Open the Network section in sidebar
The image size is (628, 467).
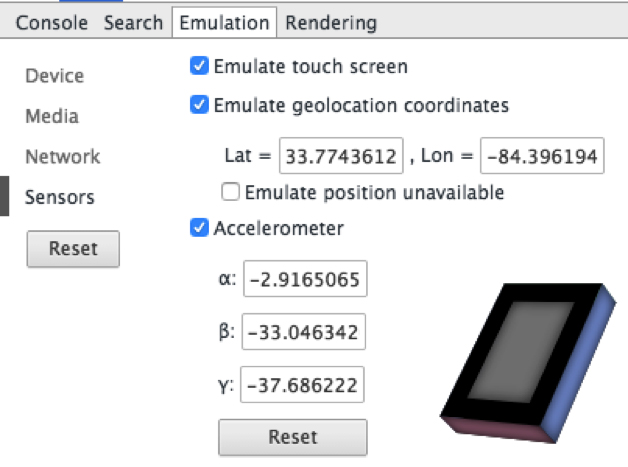62,157
